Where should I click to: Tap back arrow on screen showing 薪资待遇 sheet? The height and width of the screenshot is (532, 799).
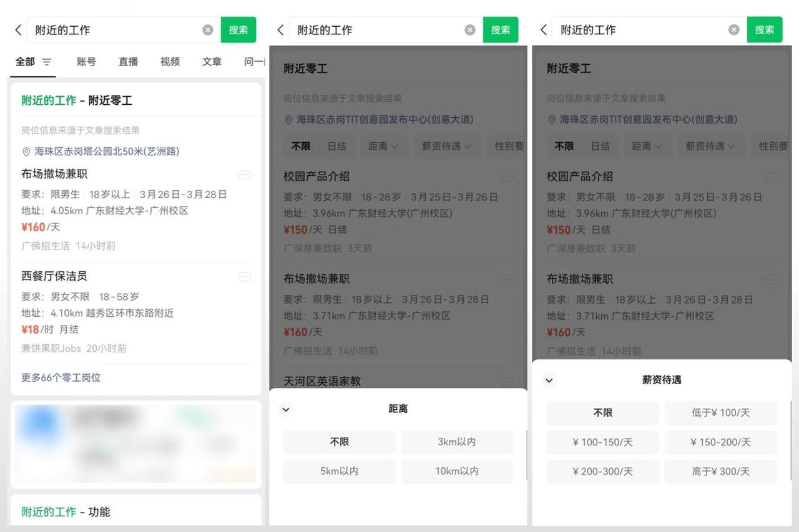[544, 30]
